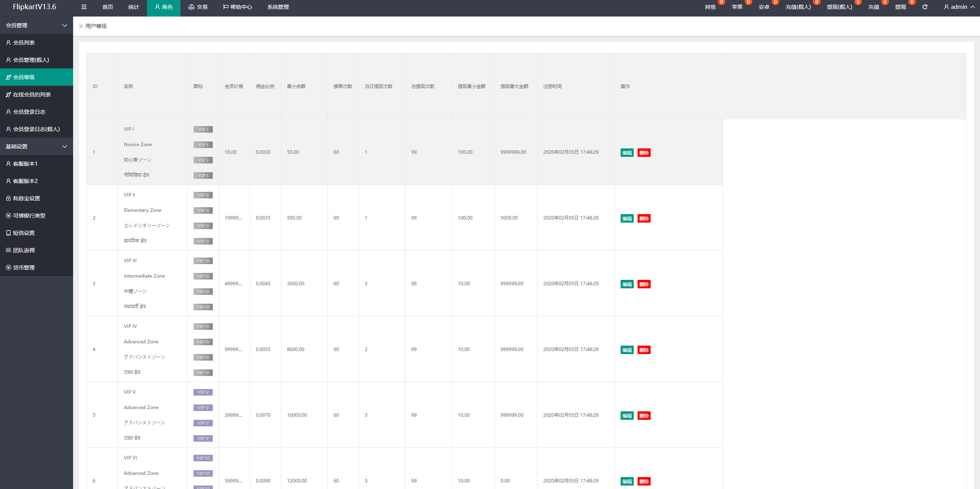
Task: Edit the VIP VI level row
Action: (627, 481)
